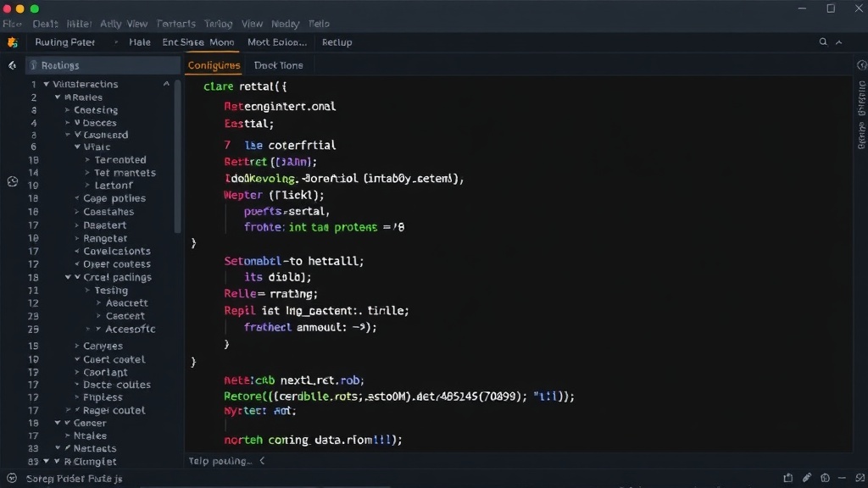Select the Coestahes tree row

[108, 212]
